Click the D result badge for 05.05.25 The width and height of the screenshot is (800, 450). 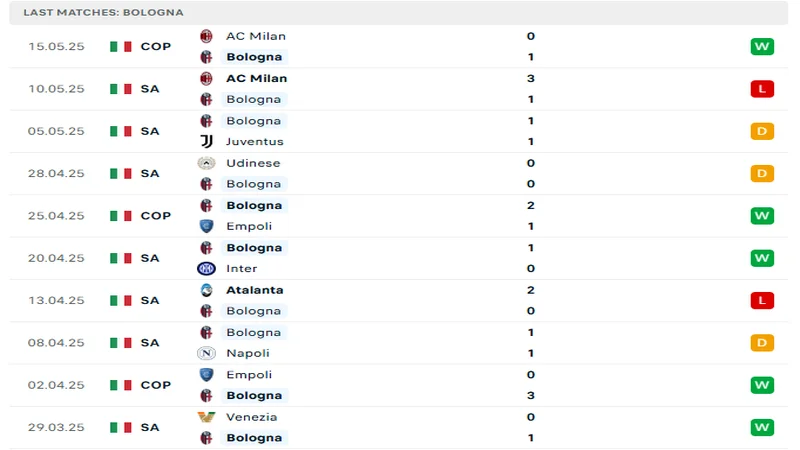click(762, 131)
